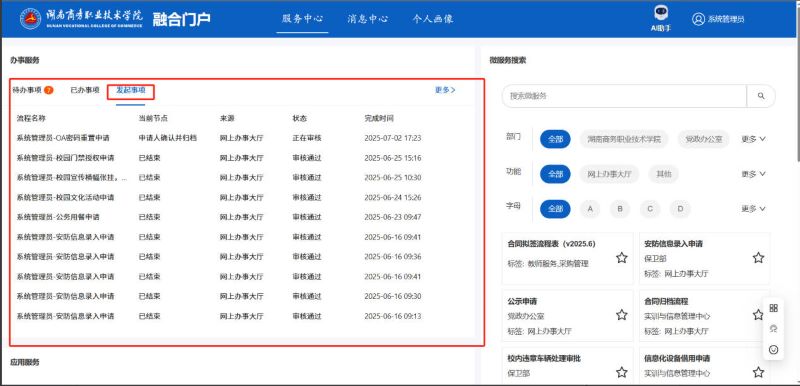Viewport: 800px width, 386px height.
Task: Toggle the star on 公示申请 card
Action: click(x=621, y=315)
